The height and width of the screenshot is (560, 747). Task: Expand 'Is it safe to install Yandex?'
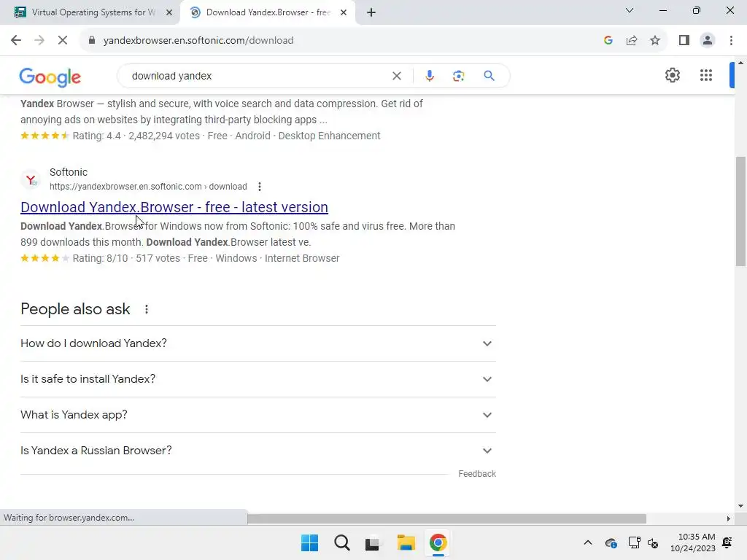[258, 379]
